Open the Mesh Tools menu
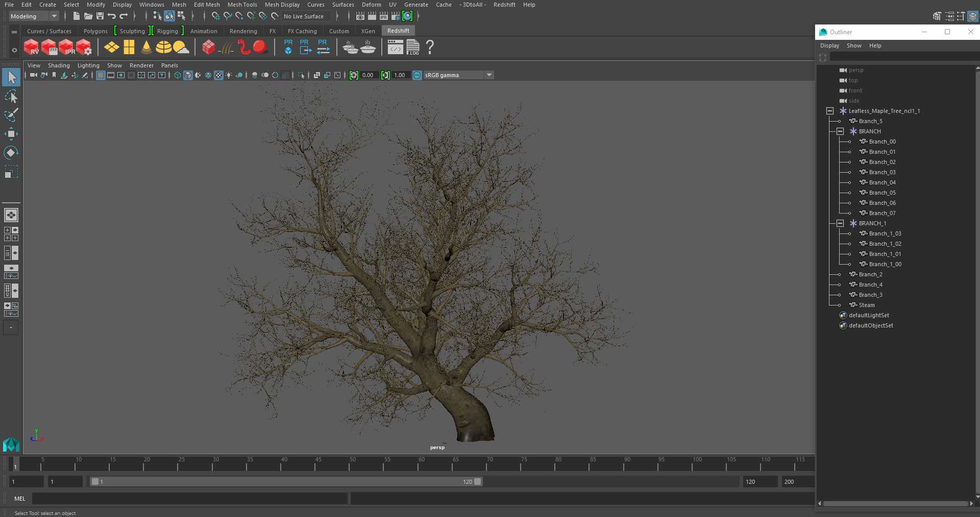The width and height of the screenshot is (980, 517). [242, 5]
